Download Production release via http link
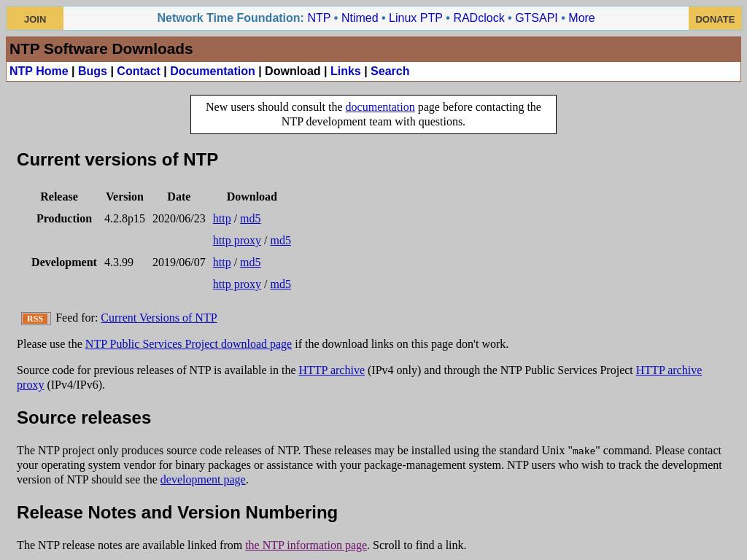Screen dimensions: 747x560 coord(222,219)
